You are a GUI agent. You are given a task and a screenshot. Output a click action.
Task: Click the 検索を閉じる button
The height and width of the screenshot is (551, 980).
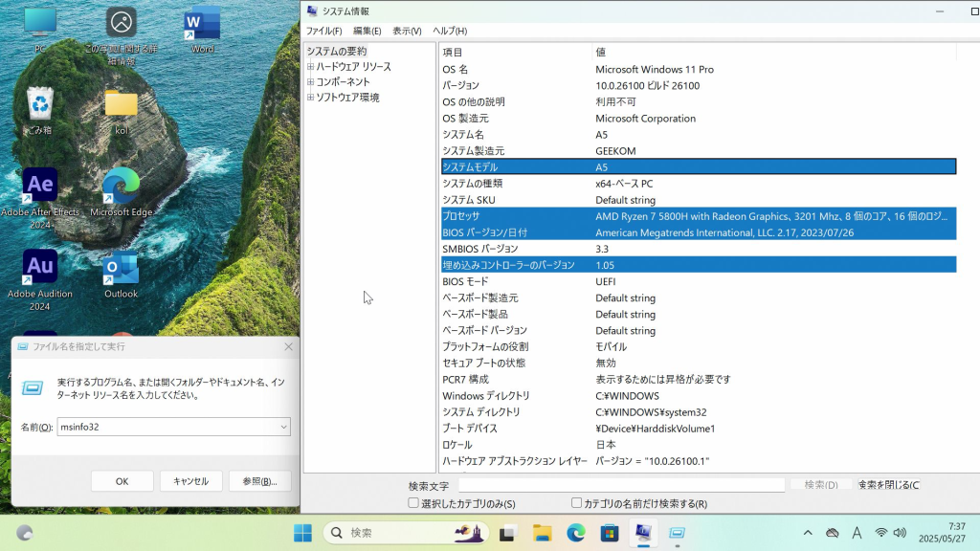pyautogui.click(x=889, y=485)
